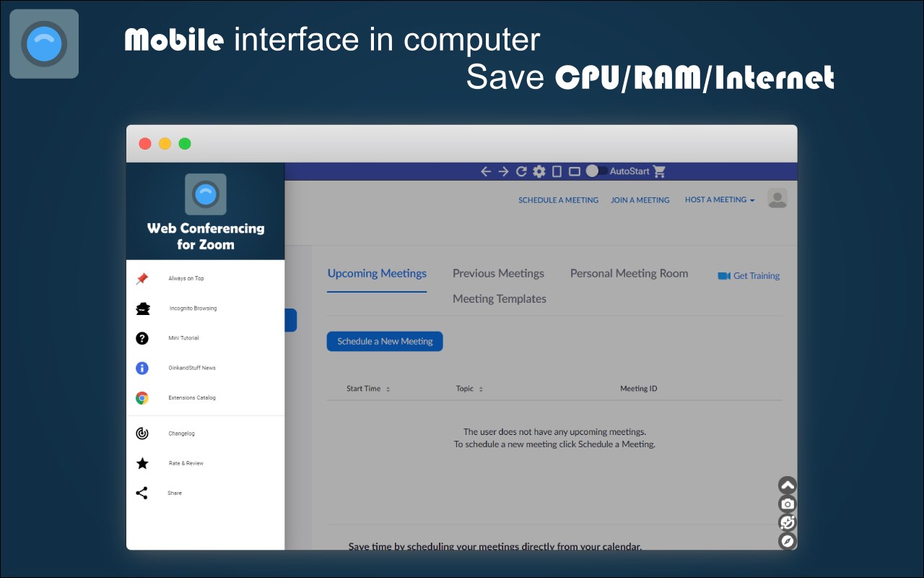Open Changelog menu entry
The height and width of the screenshot is (578, 924).
pyautogui.click(x=181, y=433)
